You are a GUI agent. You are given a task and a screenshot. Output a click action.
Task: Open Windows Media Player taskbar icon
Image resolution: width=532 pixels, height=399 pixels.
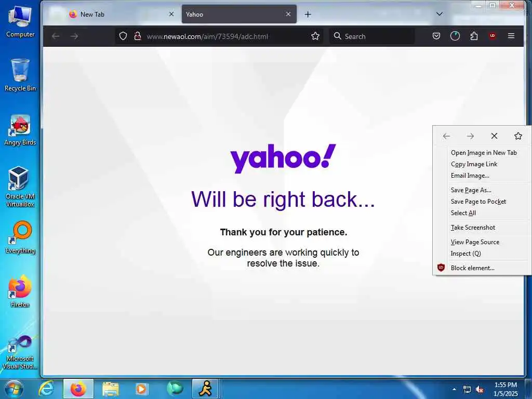pos(142,389)
